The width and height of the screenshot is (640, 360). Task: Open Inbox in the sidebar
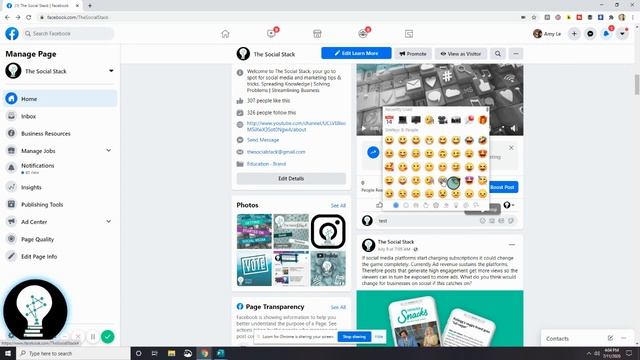point(60,116)
